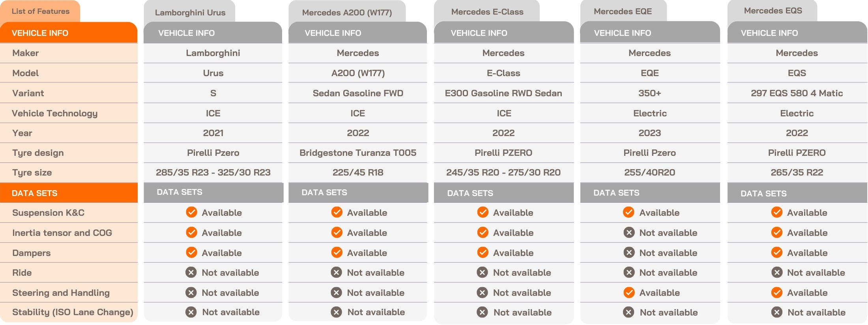
Task: Click Mercedes E-Class Stability not-available cross icon
Action: 482,312
